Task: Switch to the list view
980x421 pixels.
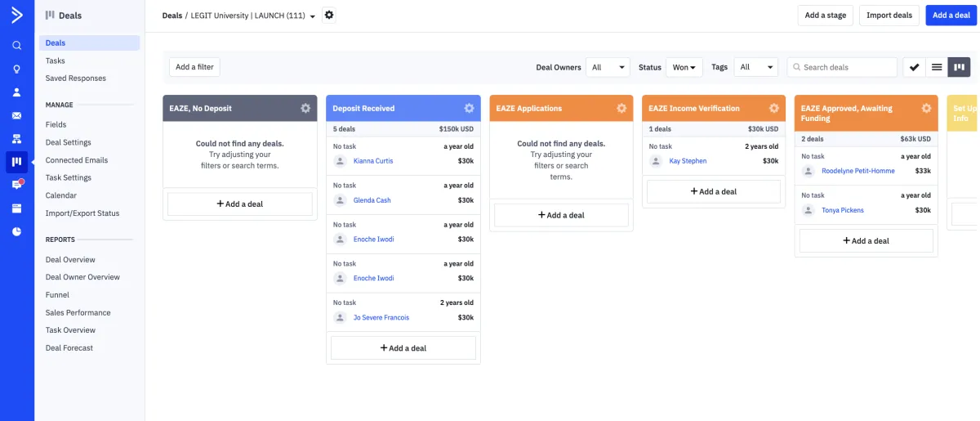Action: coord(937,67)
